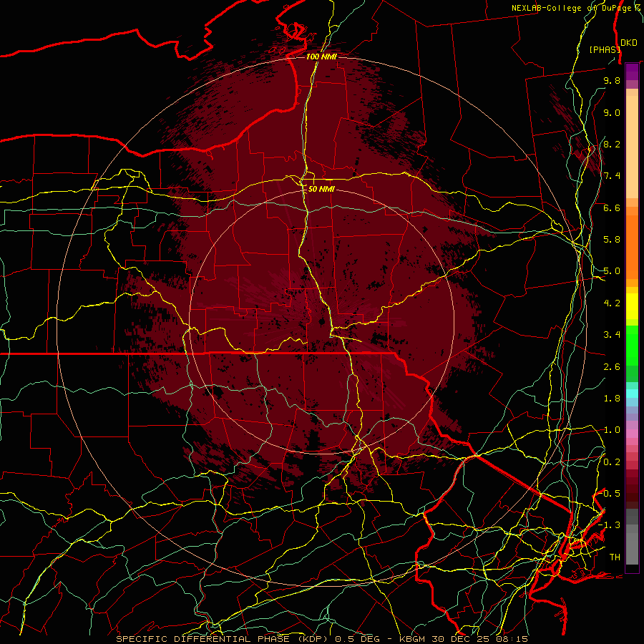644x644 pixels.
Task: Click the 5.0 scale value
Action: click(x=612, y=271)
